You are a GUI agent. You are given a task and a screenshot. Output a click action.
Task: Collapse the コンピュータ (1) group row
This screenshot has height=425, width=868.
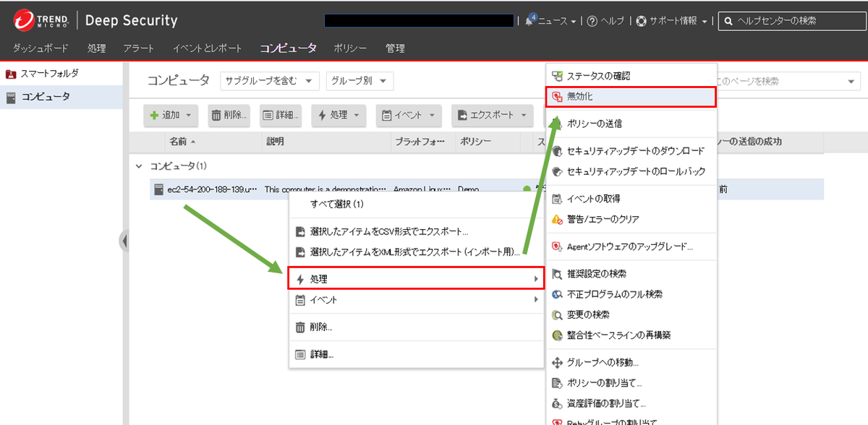tap(139, 166)
